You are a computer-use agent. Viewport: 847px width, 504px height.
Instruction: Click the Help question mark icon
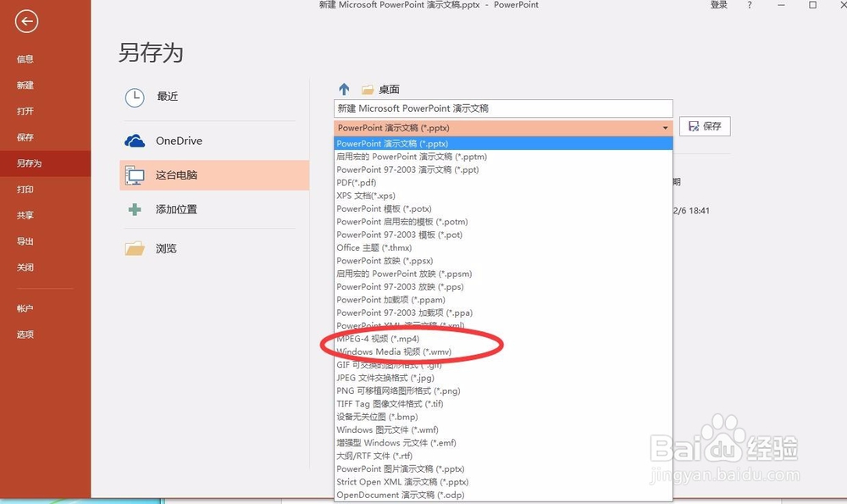pos(750,5)
